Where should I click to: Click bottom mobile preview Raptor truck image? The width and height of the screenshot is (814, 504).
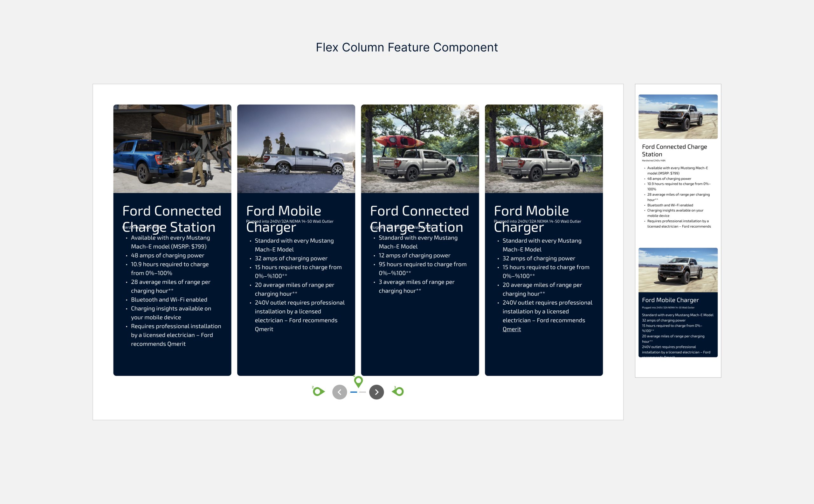678,270
